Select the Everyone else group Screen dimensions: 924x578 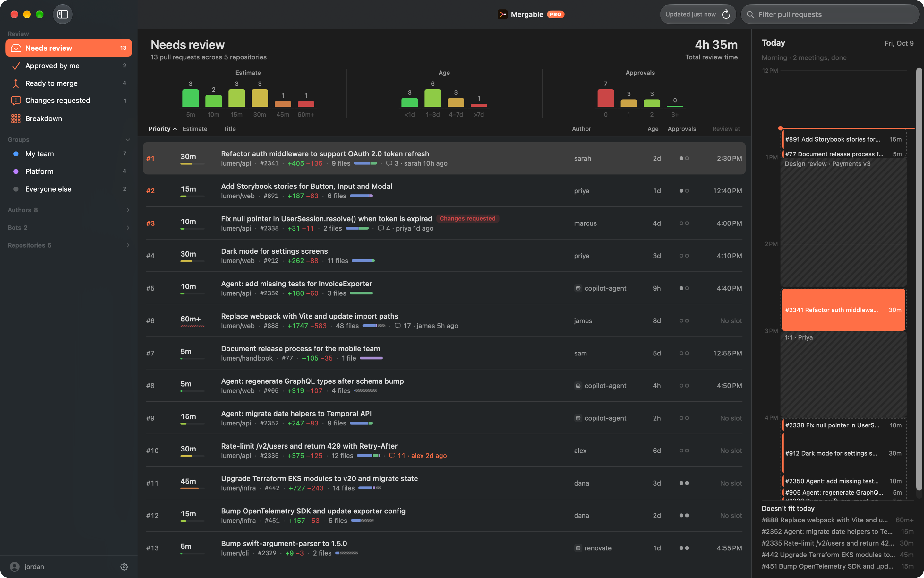click(69, 189)
